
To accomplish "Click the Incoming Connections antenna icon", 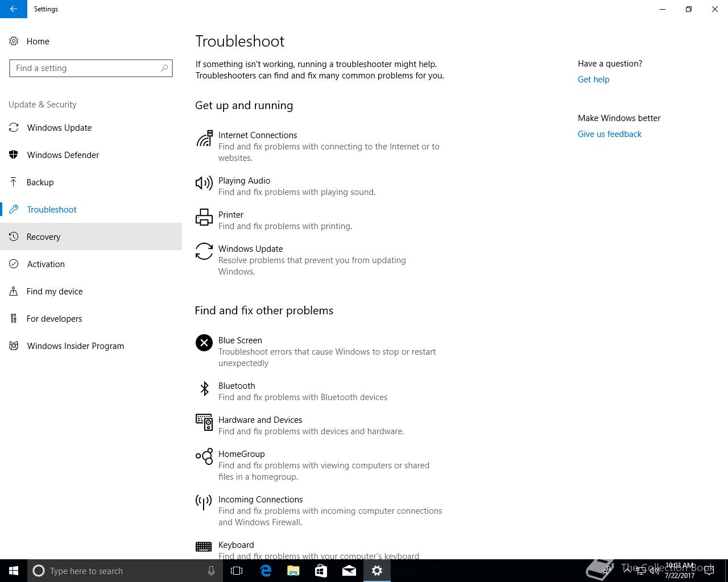I will (x=204, y=502).
